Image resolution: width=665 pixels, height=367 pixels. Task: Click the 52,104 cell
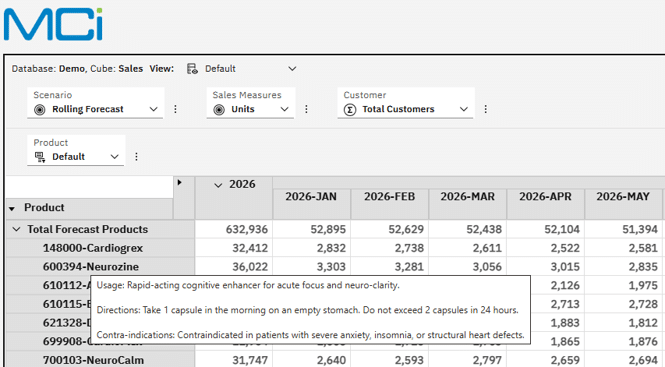pyautogui.click(x=546, y=229)
